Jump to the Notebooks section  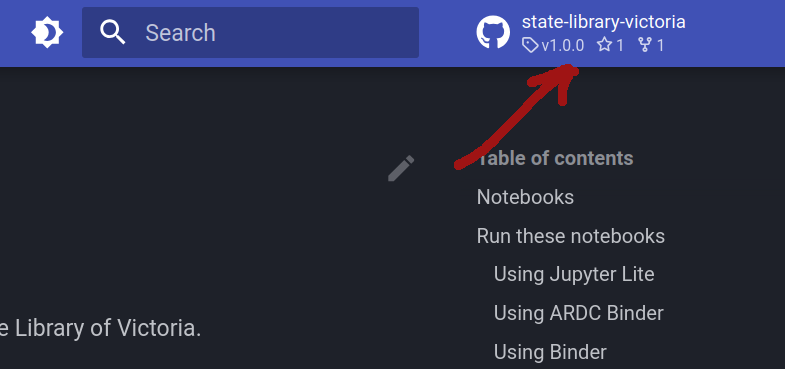click(525, 197)
